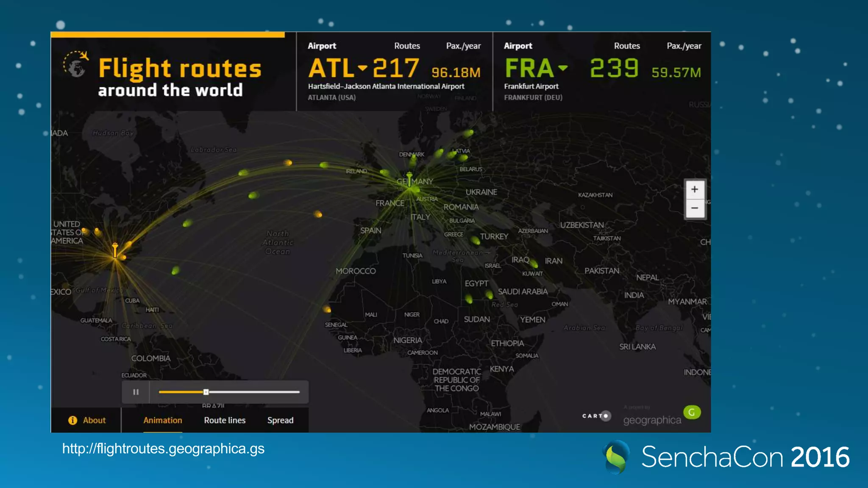Click the Frankfurt airport tower marker

point(409,180)
